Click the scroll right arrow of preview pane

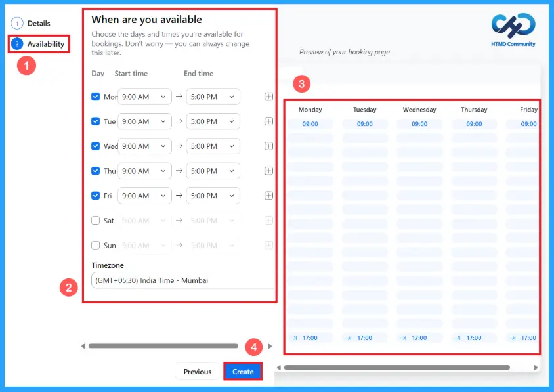(x=536, y=368)
